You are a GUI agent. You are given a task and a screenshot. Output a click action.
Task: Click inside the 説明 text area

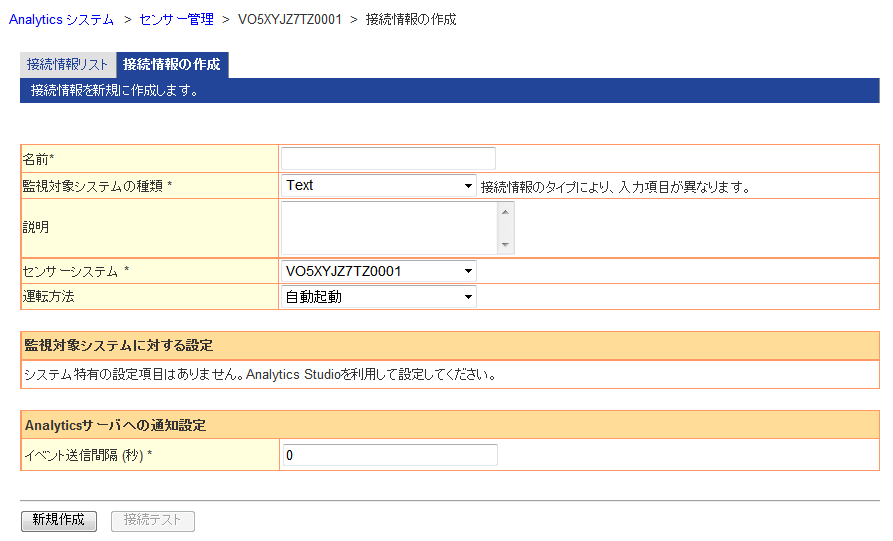click(390, 228)
